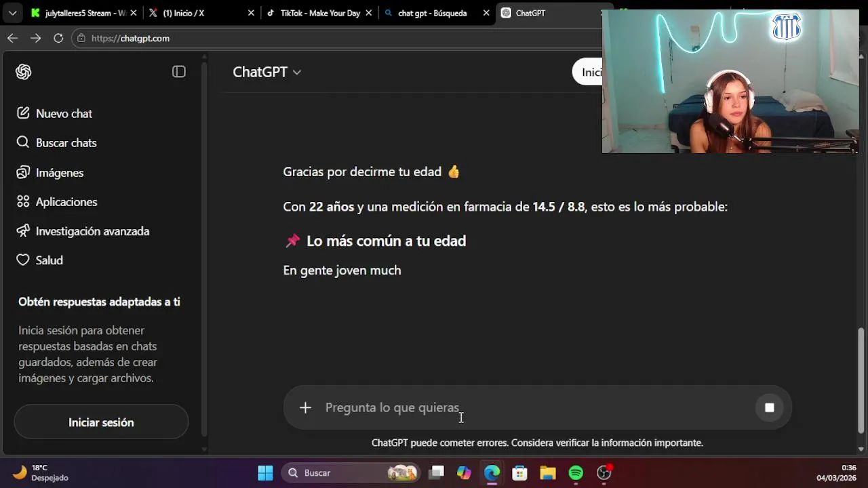
Task: Click the plus attach button
Action: coord(305,407)
